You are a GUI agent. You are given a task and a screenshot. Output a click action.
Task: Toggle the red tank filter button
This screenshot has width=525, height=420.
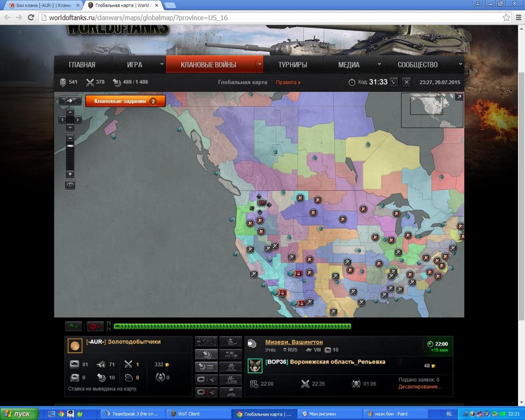coord(94,326)
